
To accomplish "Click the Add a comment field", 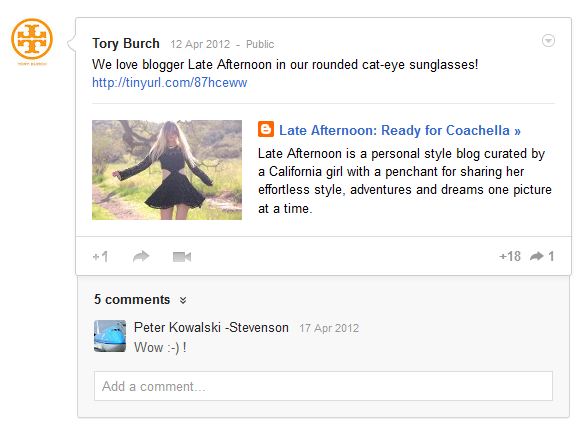I will click(323, 386).
